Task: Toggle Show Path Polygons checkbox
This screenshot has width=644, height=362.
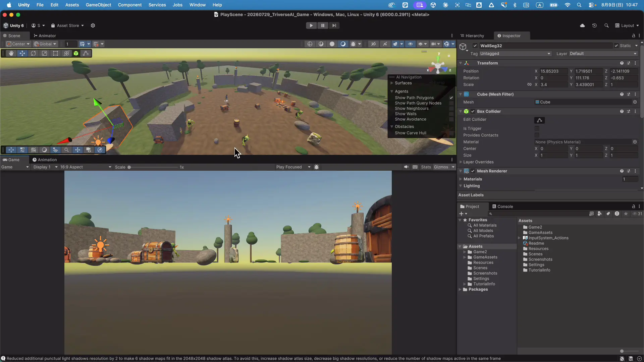Action: (451, 98)
